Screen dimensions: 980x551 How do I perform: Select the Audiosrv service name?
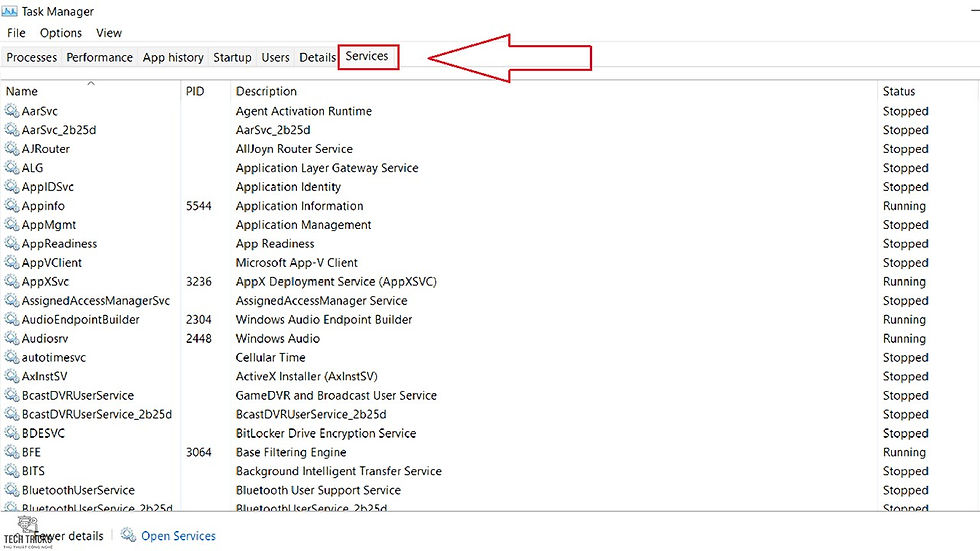click(x=45, y=338)
